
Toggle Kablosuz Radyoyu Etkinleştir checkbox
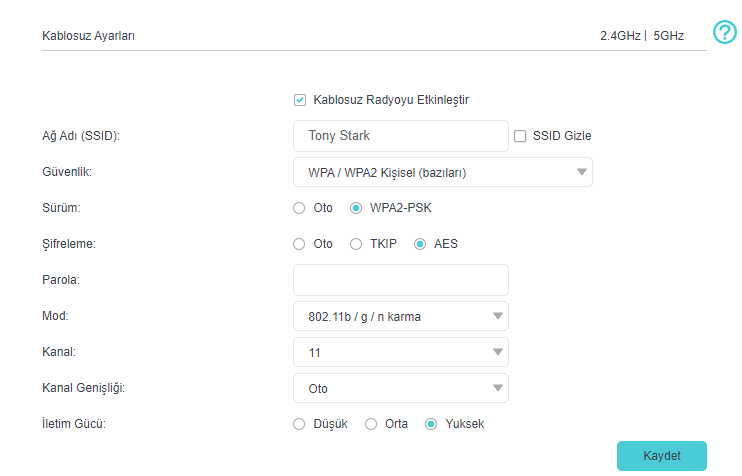pos(300,100)
